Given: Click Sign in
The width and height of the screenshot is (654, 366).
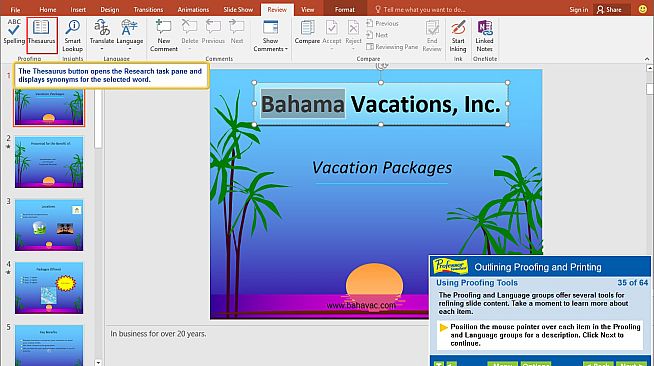Looking at the screenshot, I should coord(579,10).
